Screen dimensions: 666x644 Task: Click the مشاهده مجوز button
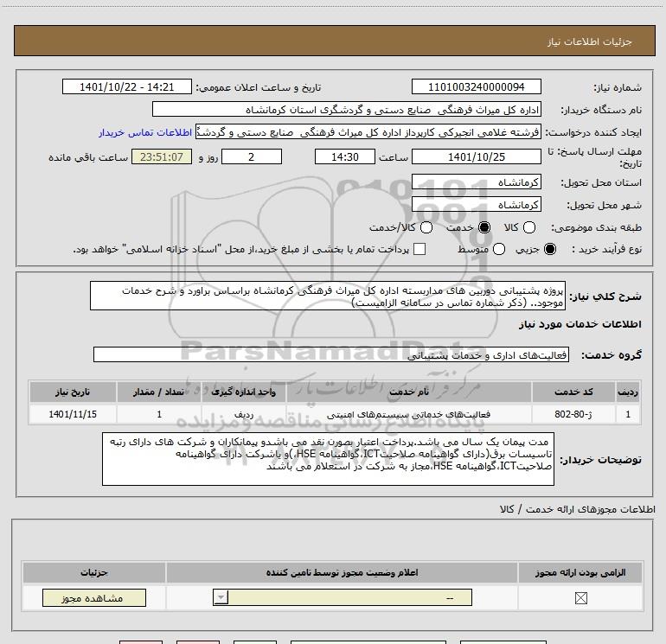pos(94,597)
